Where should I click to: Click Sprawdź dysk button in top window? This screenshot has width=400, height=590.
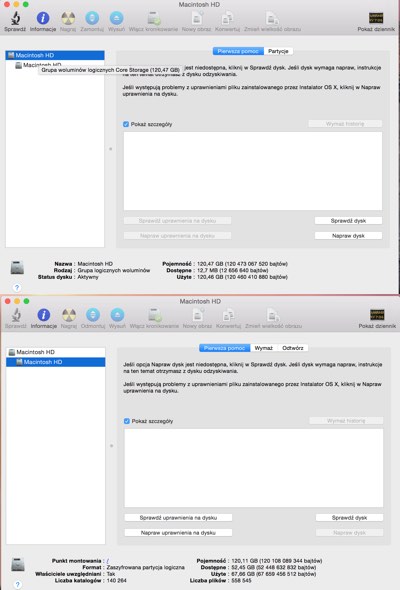(x=348, y=221)
